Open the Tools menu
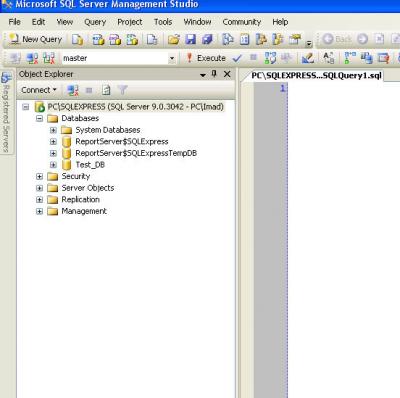400x398 pixels. (163, 22)
